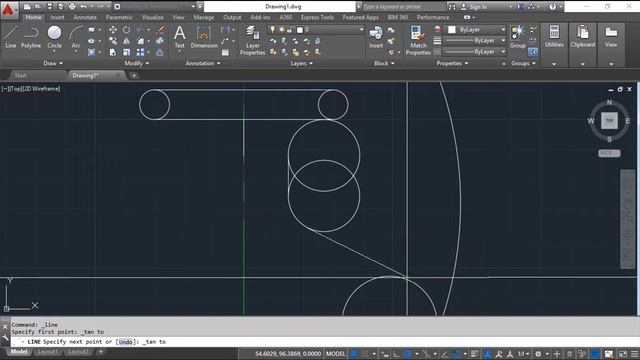
Task: Open Layer Properties manager
Action: tap(253, 40)
